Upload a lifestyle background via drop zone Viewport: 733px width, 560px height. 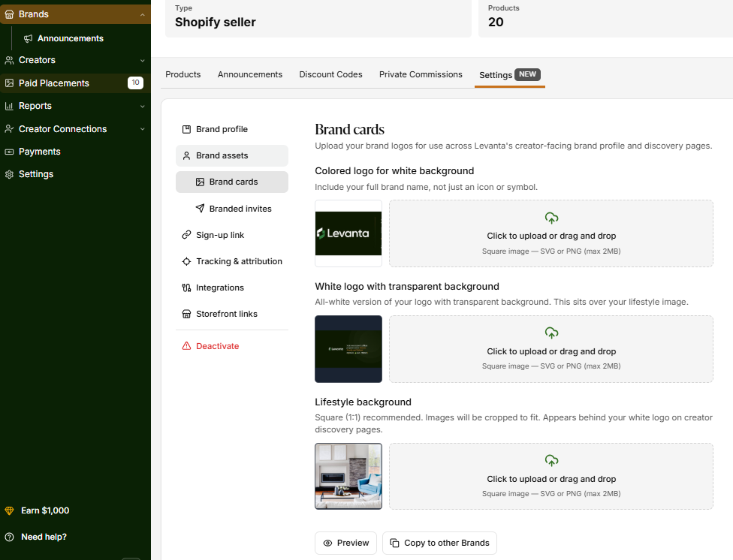(551, 477)
